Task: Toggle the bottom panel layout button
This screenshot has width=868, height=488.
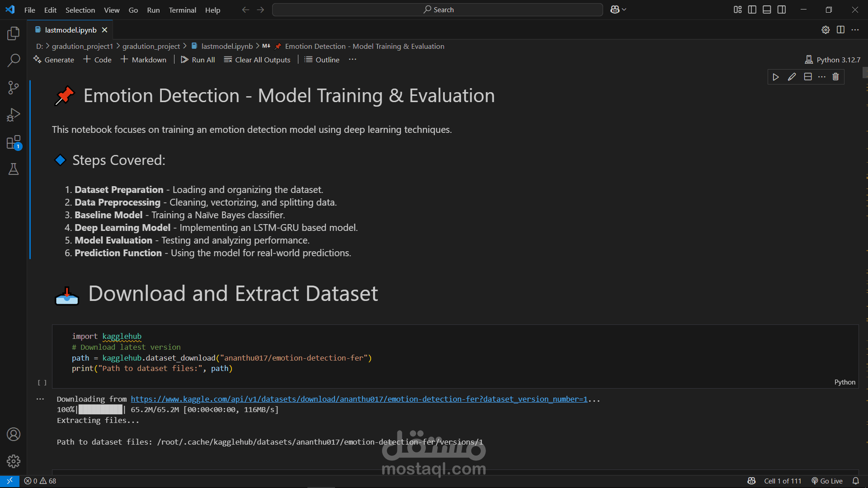Action: point(767,9)
